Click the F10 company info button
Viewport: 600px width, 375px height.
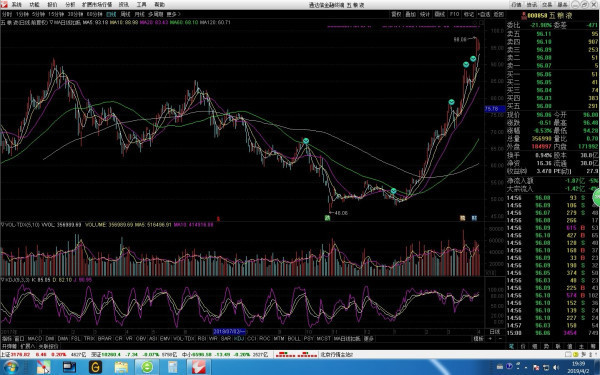(x=454, y=14)
